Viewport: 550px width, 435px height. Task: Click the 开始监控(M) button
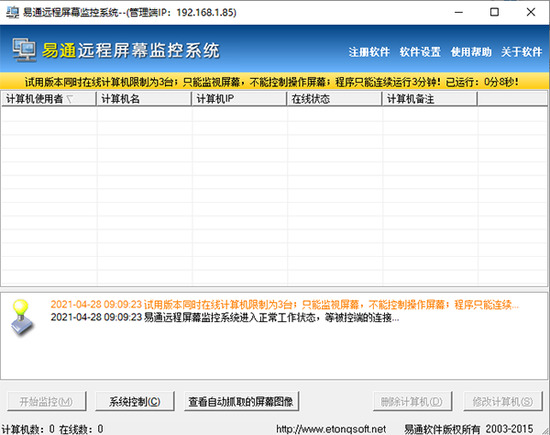[46, 401]
